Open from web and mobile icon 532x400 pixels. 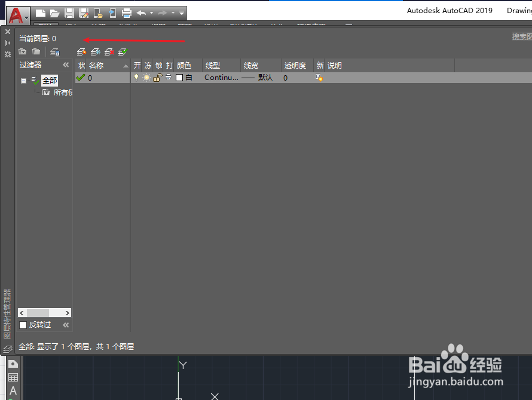pyautogui.click(x=98, y=13)
